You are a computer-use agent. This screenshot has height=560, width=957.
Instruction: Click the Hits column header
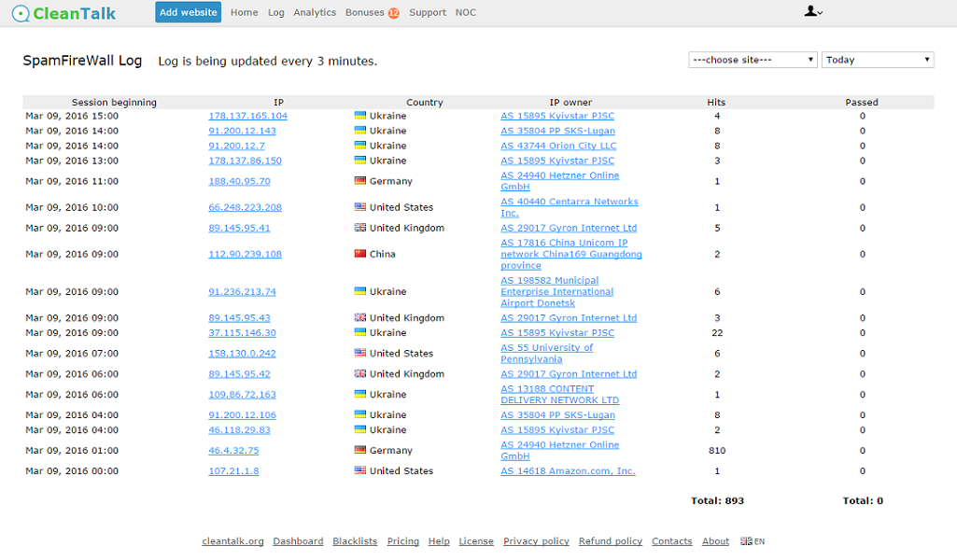coord(716,103)
